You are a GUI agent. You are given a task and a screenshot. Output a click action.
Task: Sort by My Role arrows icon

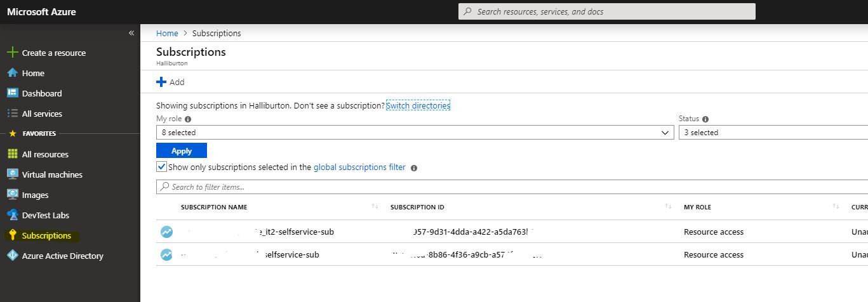tap(836, 207)
